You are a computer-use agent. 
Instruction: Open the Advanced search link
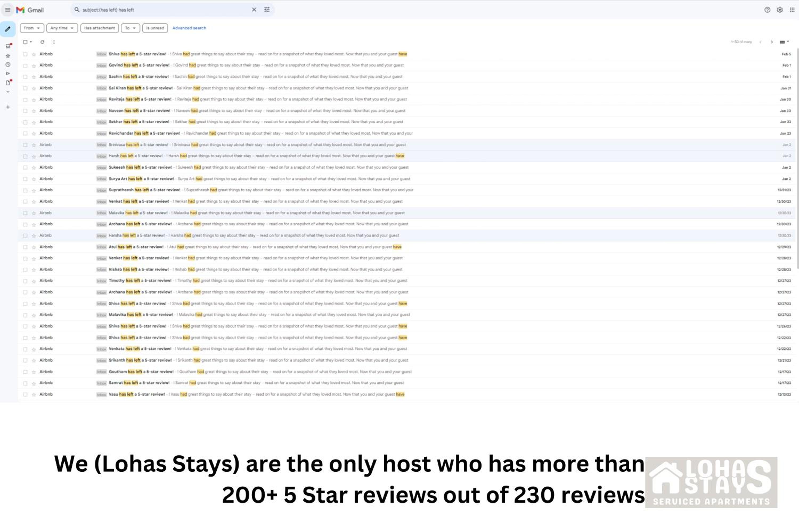[x=189, y=28]
